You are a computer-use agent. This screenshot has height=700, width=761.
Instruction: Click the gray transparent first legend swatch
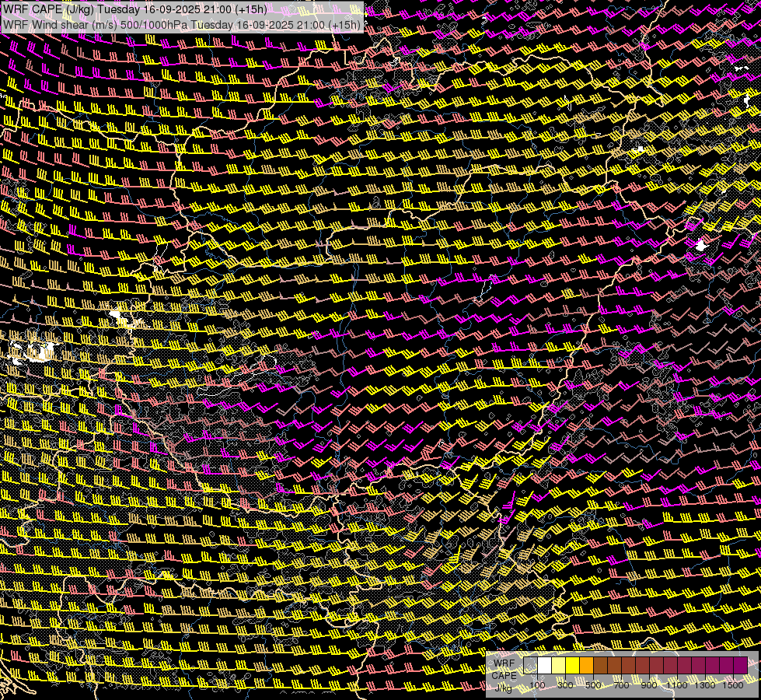coord(530,665)
